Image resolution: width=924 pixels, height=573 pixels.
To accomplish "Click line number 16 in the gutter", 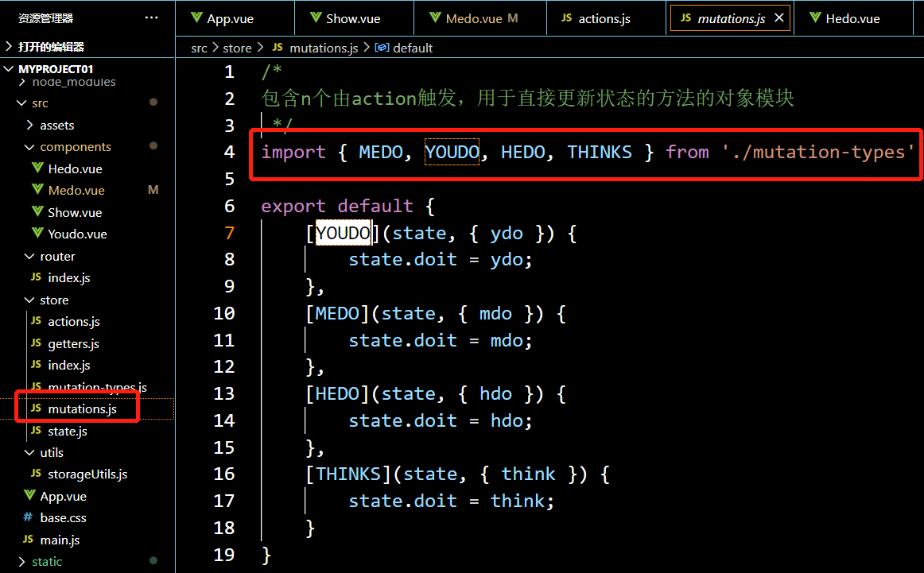I will point(224,474).
